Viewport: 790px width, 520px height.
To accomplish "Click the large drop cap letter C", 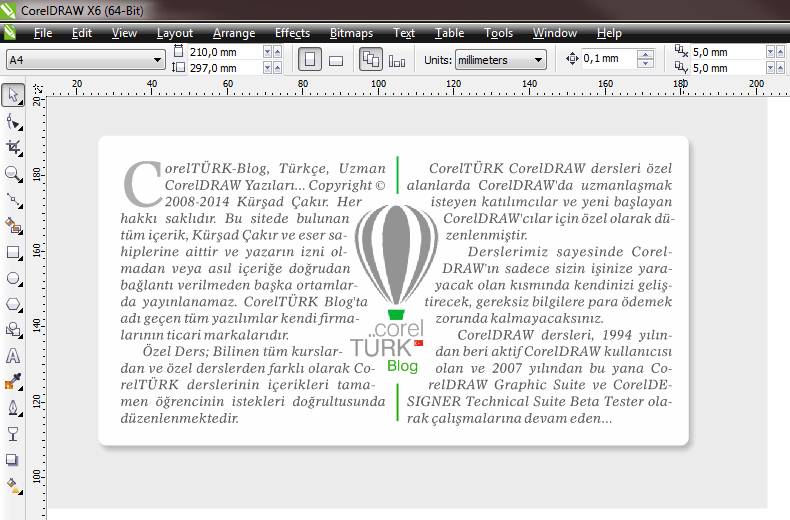I will [x=143, y=183].
